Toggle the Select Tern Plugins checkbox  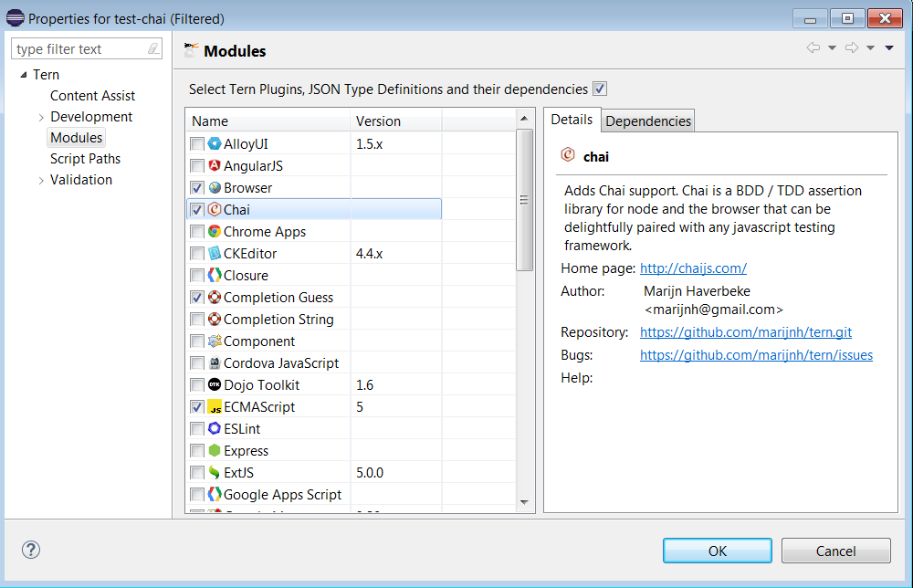click(600, 89)
